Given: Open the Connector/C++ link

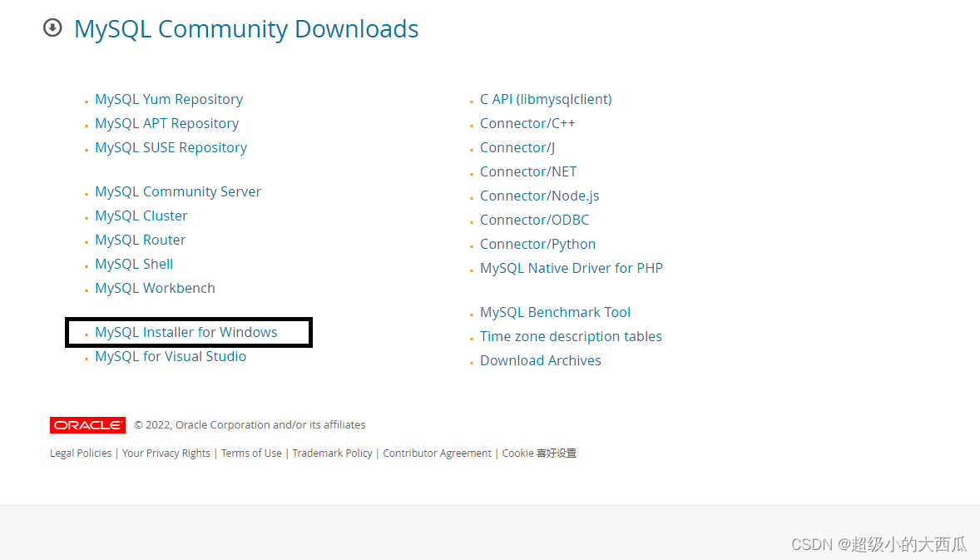Looking at the screenshot, I should (527, 123).
